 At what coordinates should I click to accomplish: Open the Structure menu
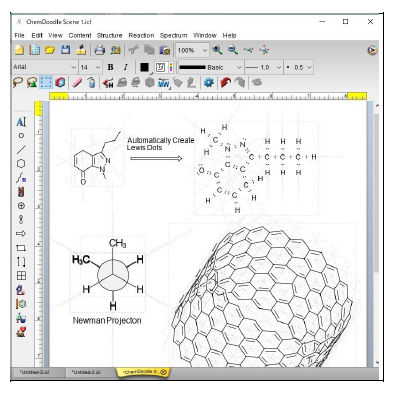[109, 35]
